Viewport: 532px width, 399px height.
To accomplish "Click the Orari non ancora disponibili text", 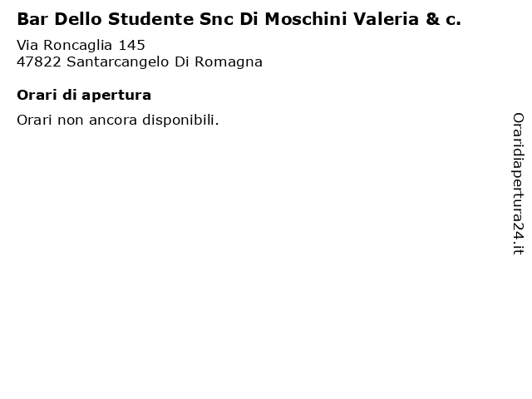I will (x=118, y=120).
